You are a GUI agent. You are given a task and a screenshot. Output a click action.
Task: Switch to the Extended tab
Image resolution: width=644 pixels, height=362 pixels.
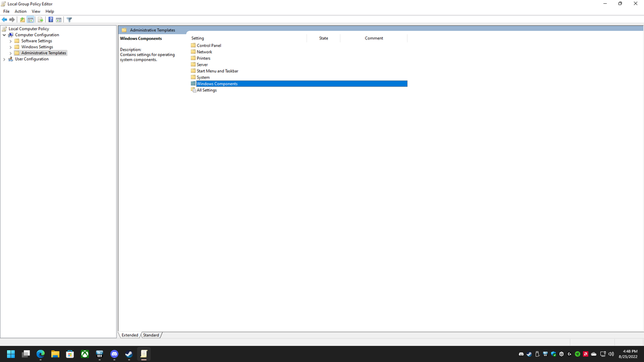pyautogui.click(x=130, y=336)
